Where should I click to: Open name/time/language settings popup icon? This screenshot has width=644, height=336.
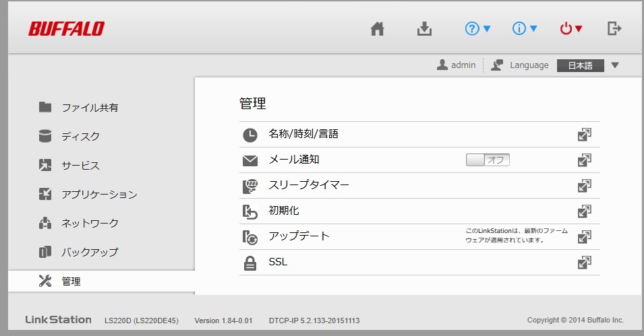(584, 135)
